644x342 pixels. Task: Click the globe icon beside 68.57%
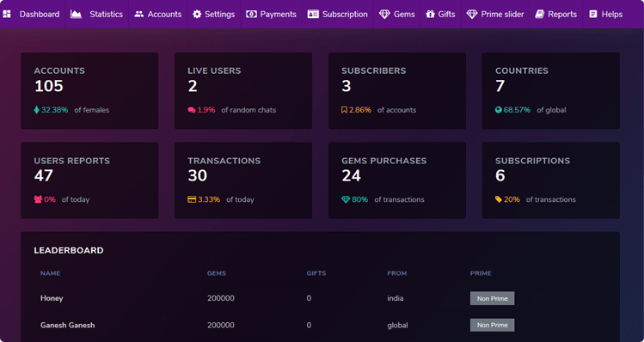499,110
